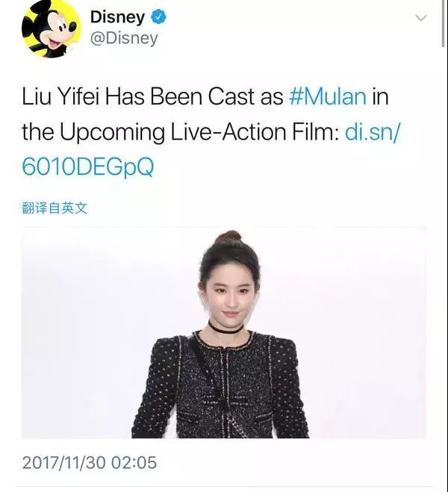448x492 pixels.
Task: Open the attached photo of the actress
Action: click(x=224, y=332)
